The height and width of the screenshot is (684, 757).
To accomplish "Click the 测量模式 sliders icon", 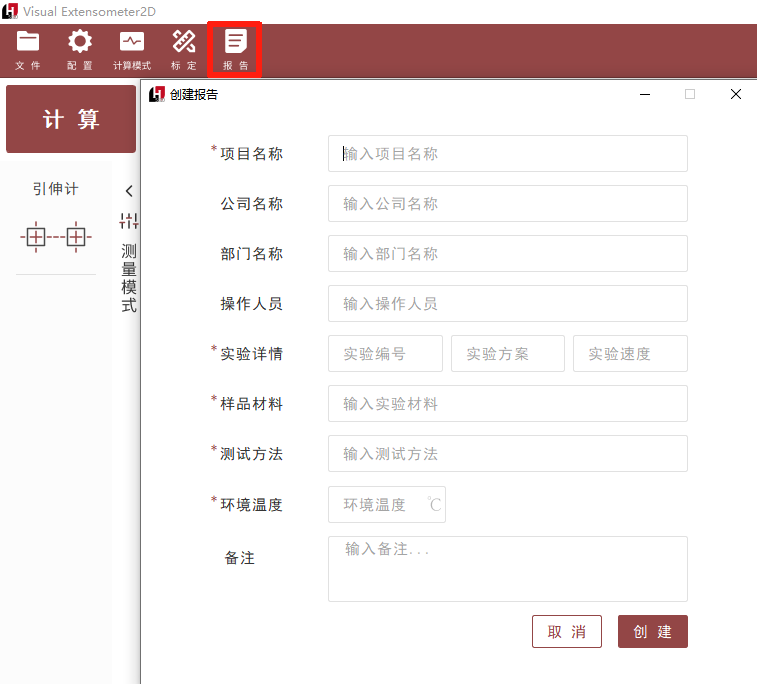I will click(129, 221).
